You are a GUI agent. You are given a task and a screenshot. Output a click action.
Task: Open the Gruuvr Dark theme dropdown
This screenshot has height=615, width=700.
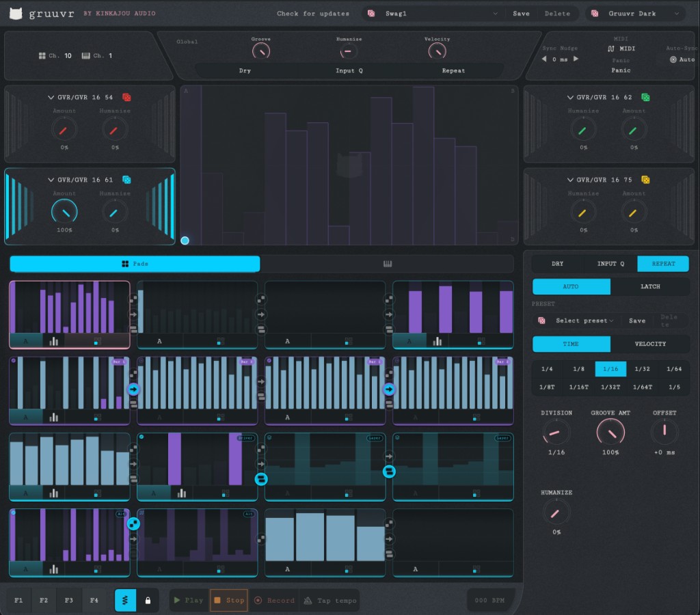coord(634,14)
